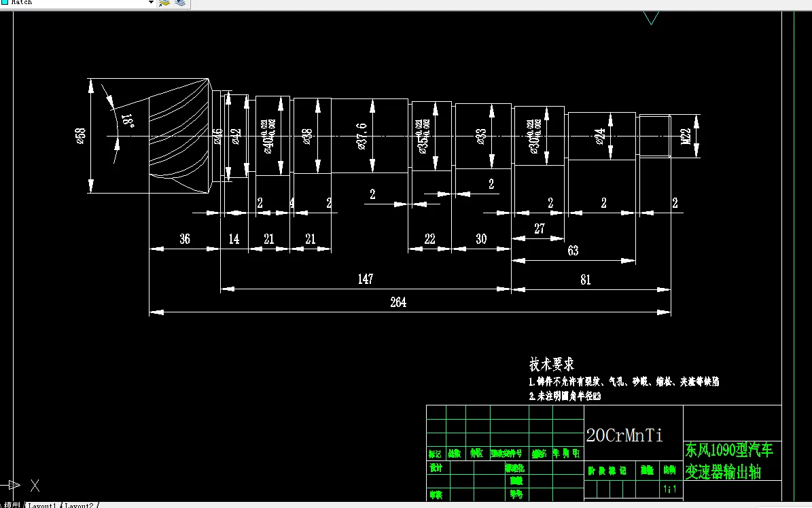812x508 pixels.
Task: Select the ø24 diameter dimension
Action: (x=600, y=137)
